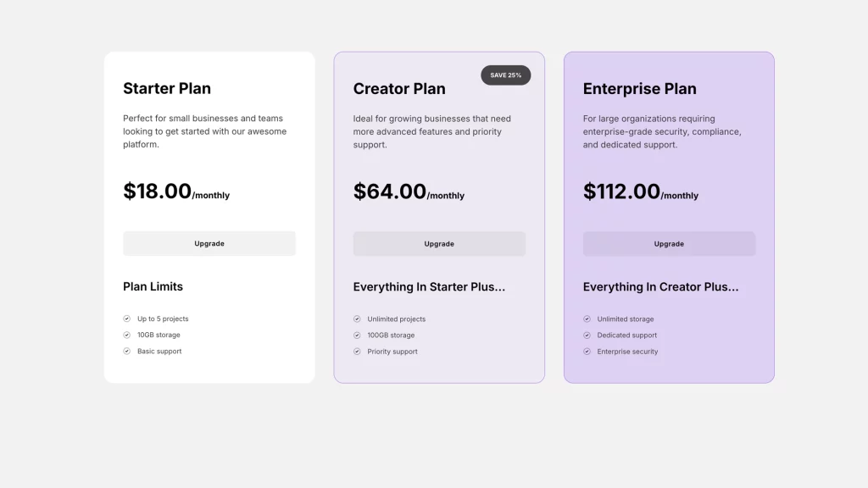Click the Enterprise Plan title
The image size is (868, 488).
click(640, 89)
